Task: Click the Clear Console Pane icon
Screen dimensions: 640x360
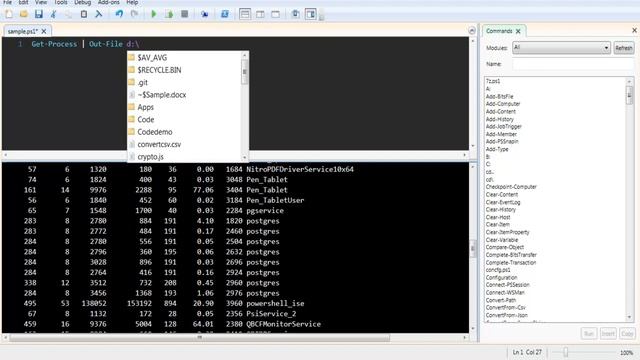Action: tap(98, 14)
